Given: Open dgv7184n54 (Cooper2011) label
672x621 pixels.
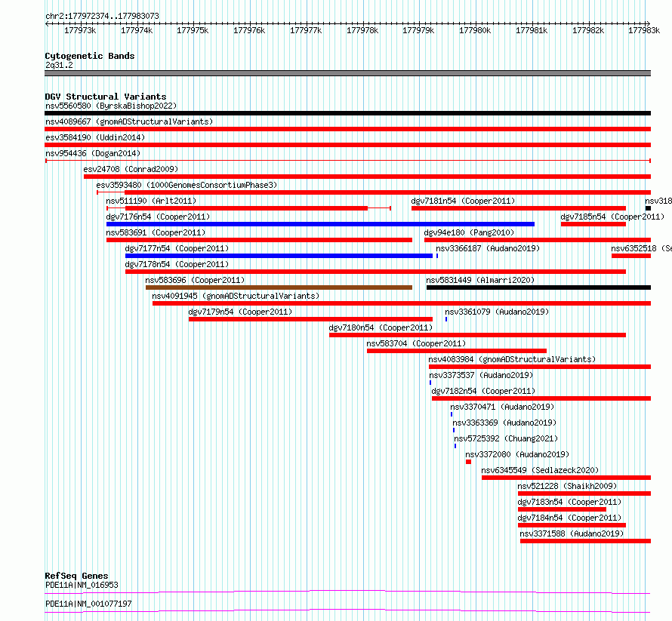Looking at the screenshot, I should coord(569,518).
